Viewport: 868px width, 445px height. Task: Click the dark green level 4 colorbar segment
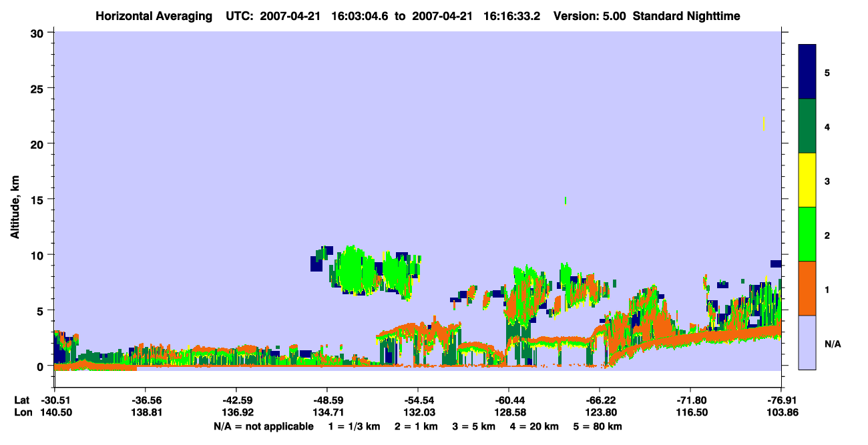click(807, 126)
